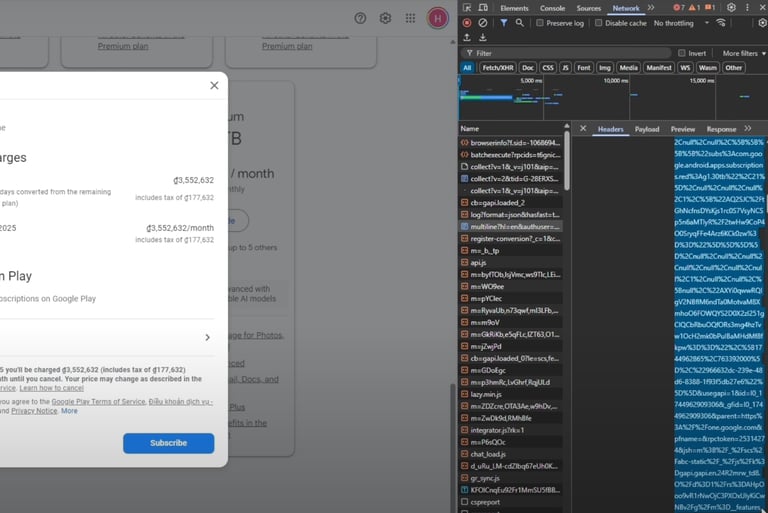Image resolution: width=768 pixels, height=513 pixels.
Task: Select the browserinfo request row
Action: (510, 143)
